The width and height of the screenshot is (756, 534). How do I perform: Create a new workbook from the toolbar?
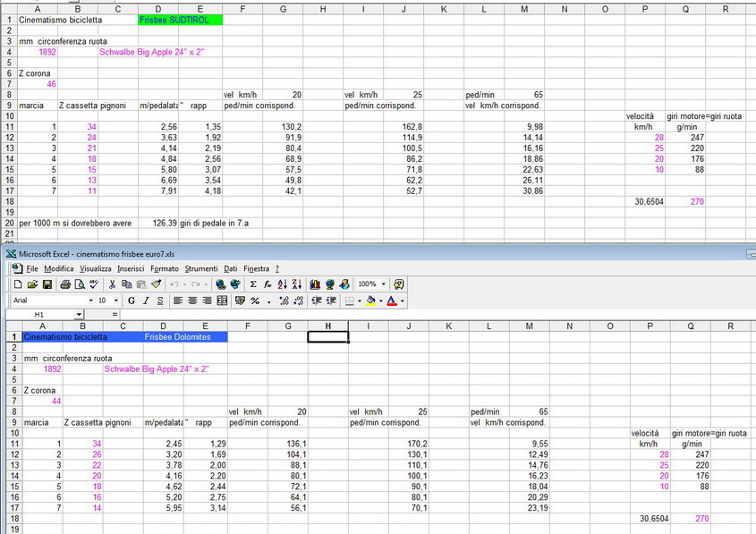(x=18, y=284)
